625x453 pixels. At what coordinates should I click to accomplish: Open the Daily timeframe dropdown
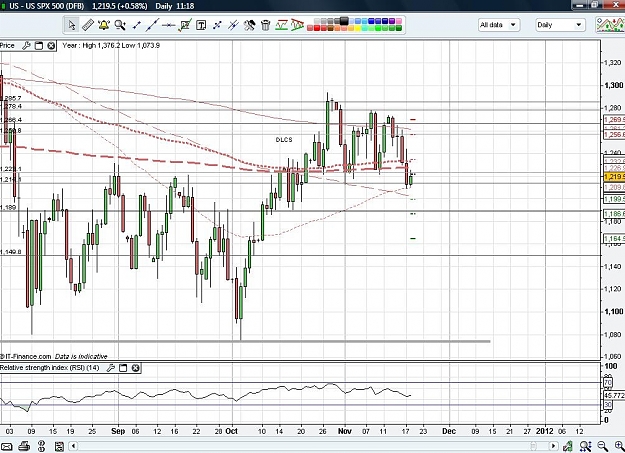(x=560, y=25)
